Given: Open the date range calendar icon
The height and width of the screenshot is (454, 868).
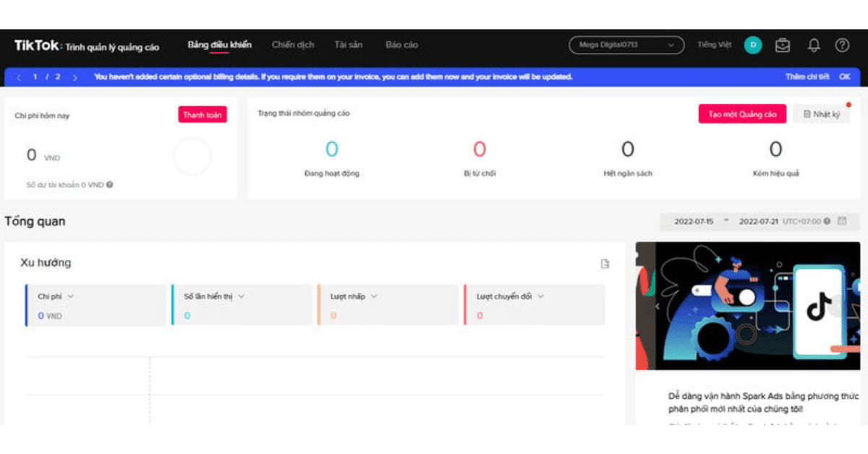Looking at the screenshot, I should pyautogui.click(x=842, y=221).
